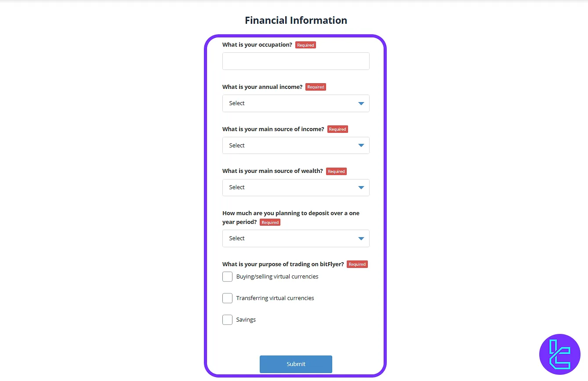The height and width of the screenshot is (381, 588).
Task: Click the deposit period dropdown chevron
Action: pos(361,238)
